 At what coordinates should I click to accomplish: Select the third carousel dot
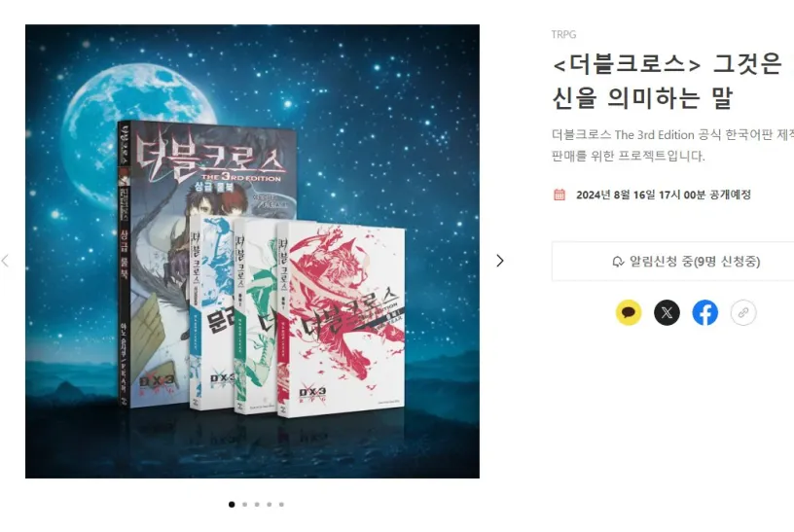pos(257,504)
